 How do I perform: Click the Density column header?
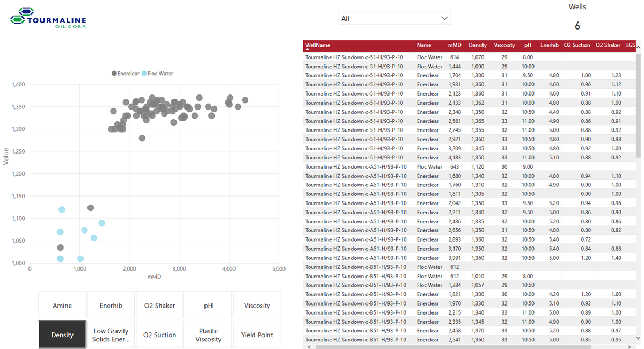click(x=477, y=45)
